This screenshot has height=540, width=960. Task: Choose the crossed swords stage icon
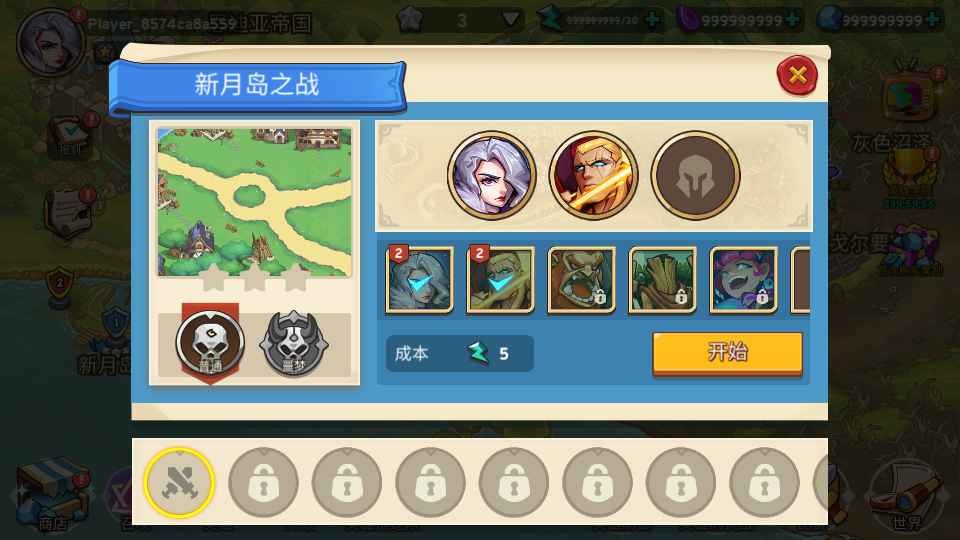[x=179, y=482]
